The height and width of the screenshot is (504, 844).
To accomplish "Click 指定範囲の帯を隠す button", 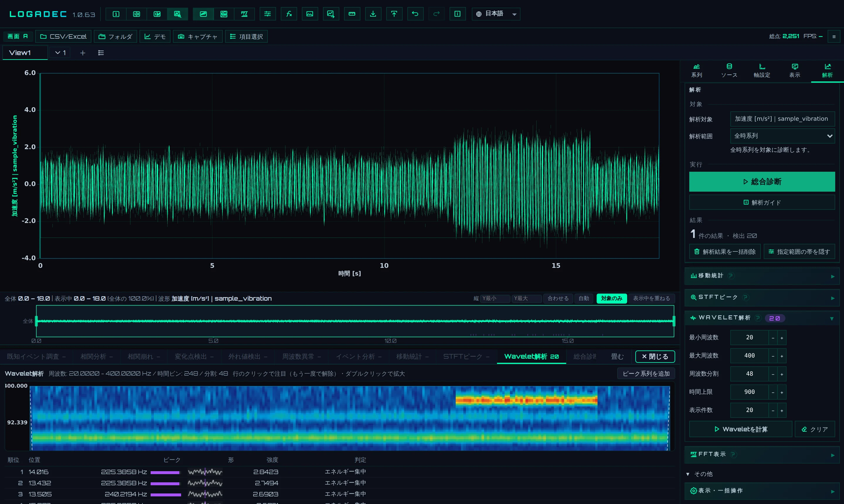I will click(x=799, y=252).
